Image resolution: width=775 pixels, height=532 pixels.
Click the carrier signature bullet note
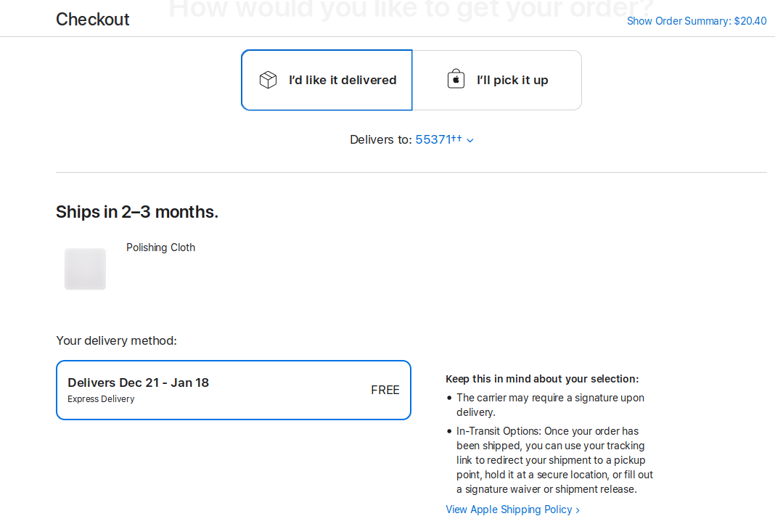pos(549,405)
